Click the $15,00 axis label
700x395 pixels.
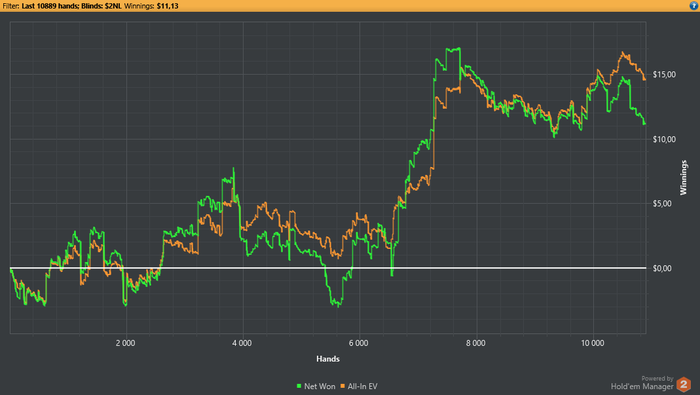click(x=664, y=75)
